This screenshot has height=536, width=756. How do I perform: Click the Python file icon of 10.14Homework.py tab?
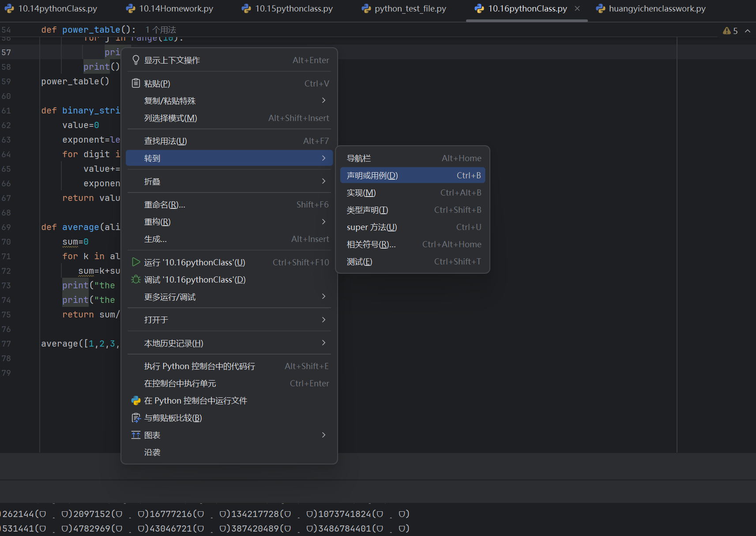tap(130, 8)
